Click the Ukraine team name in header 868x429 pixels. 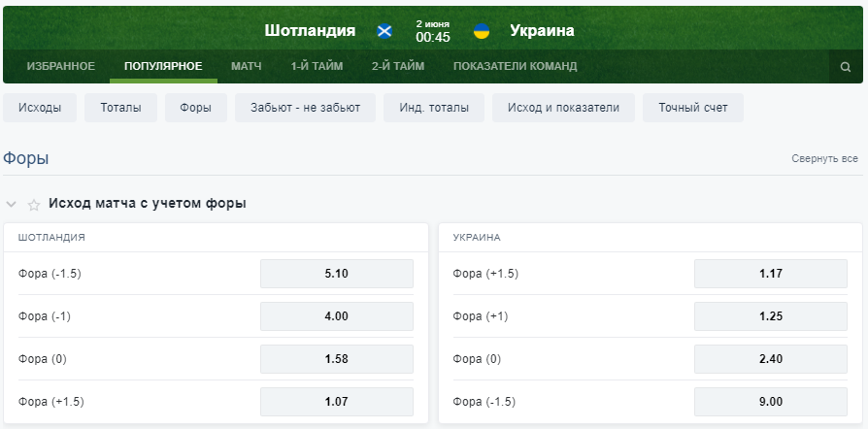(x=542, y=31)
